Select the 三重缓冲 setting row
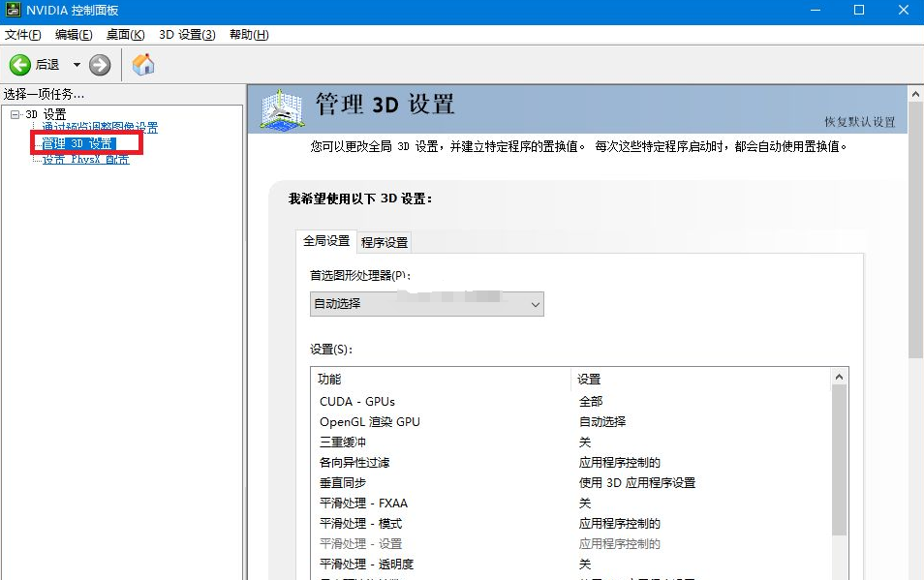Viewport: 924px width, 580px height. click(x=570, y=443)
